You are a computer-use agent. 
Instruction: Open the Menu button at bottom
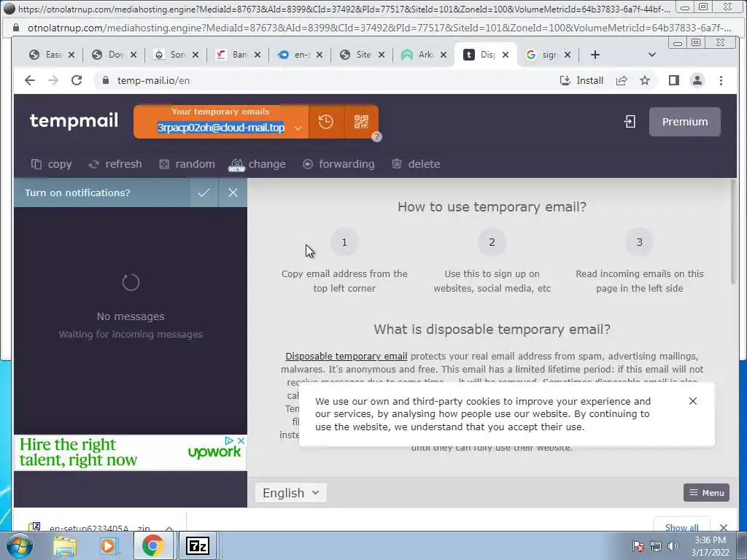pos(706,493)
